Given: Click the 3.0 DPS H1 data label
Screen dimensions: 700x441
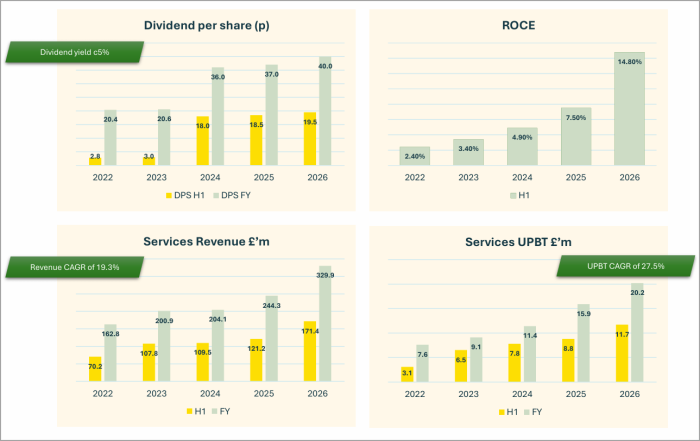Looking at the screenshot, I should (149, 156).
